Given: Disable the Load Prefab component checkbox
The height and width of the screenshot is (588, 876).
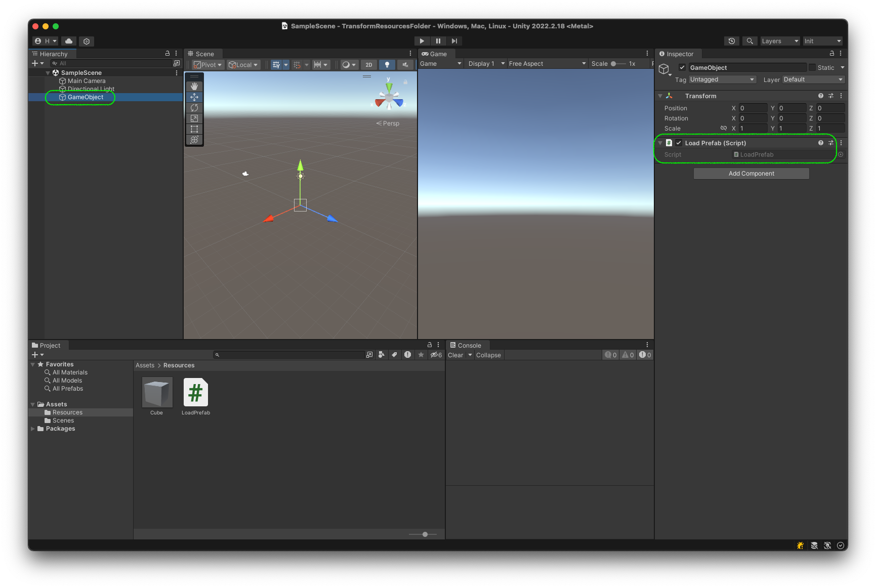Looking at the screenshot, I should tap(678, 143).
